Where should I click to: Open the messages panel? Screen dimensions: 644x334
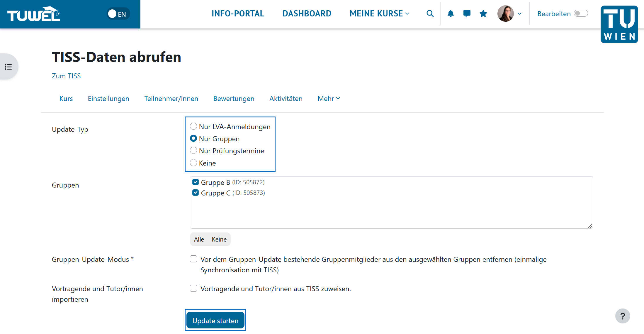coord(467,14)
